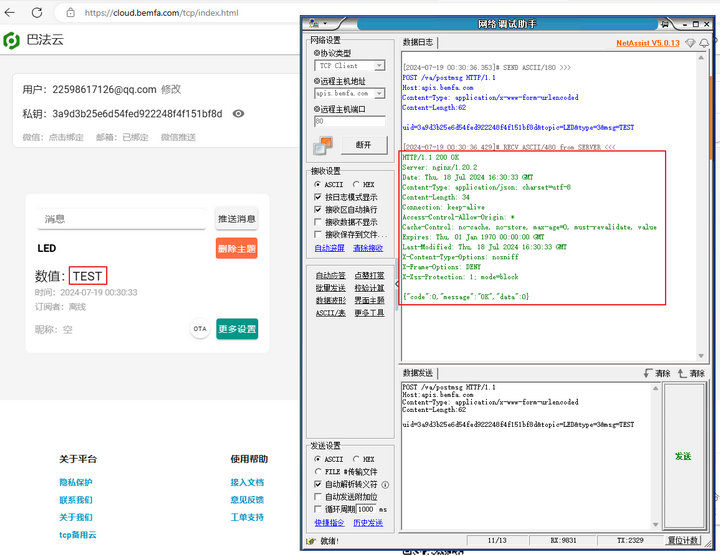Click the Bemfa cloud logo

(12, 41)
